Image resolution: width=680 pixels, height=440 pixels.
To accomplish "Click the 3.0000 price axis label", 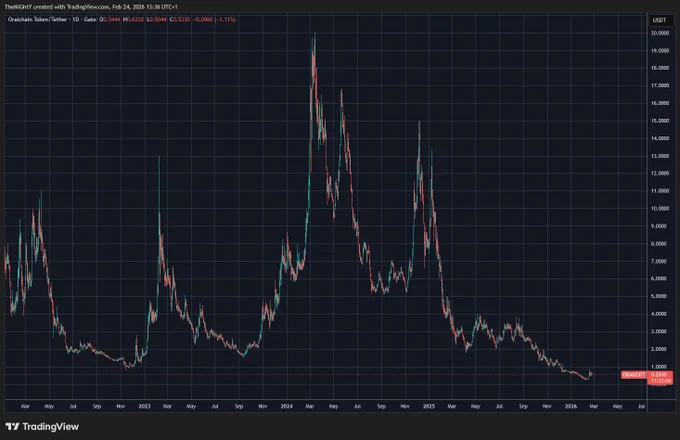I will coord(660,331).
